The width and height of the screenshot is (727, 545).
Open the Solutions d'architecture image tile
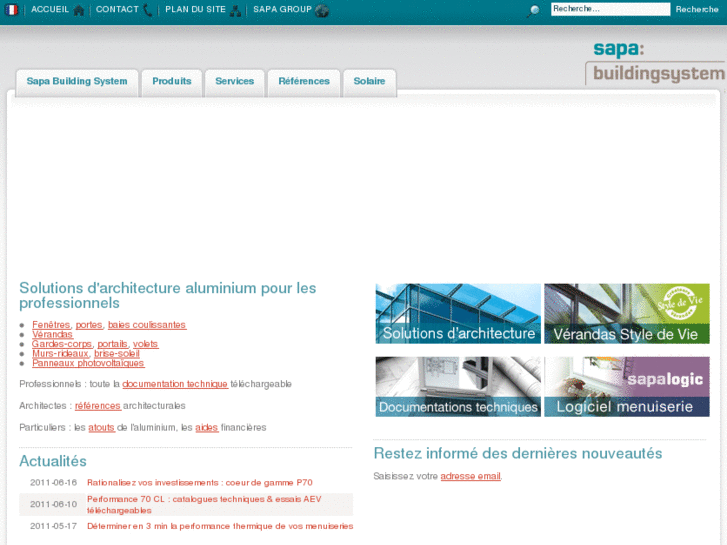point(458,314)
